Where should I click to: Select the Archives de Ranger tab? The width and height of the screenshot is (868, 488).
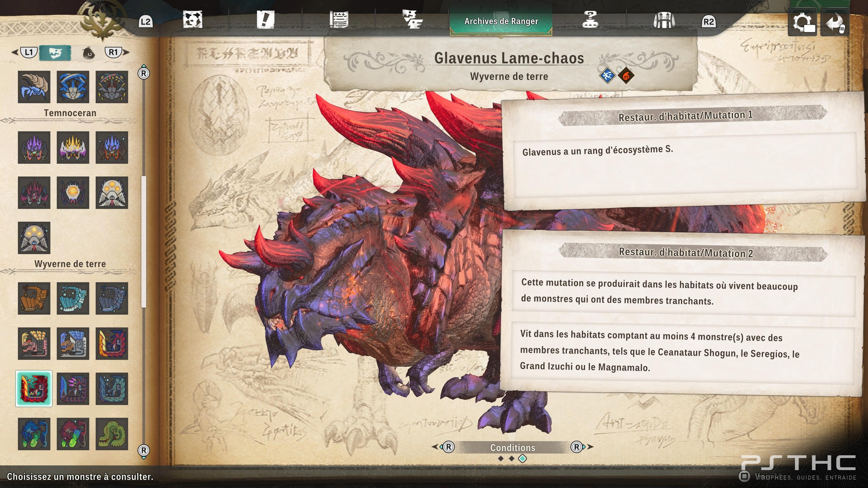[x=501, y=21]
